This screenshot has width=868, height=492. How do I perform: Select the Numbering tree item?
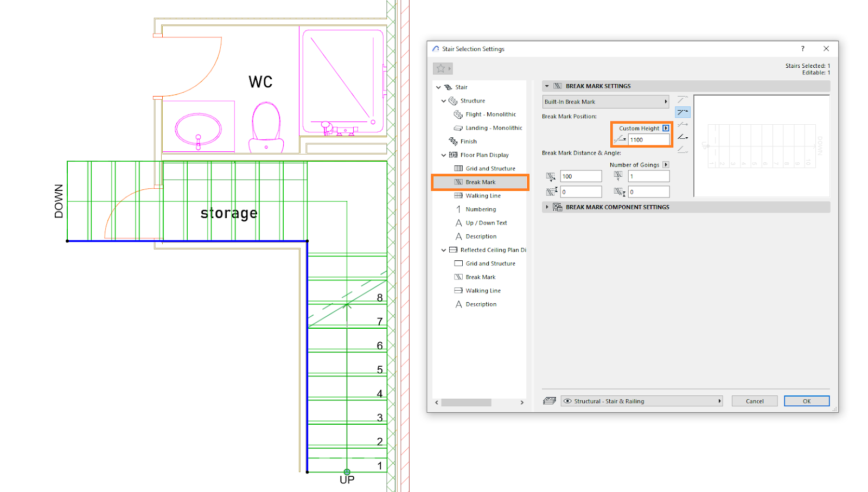481,209
